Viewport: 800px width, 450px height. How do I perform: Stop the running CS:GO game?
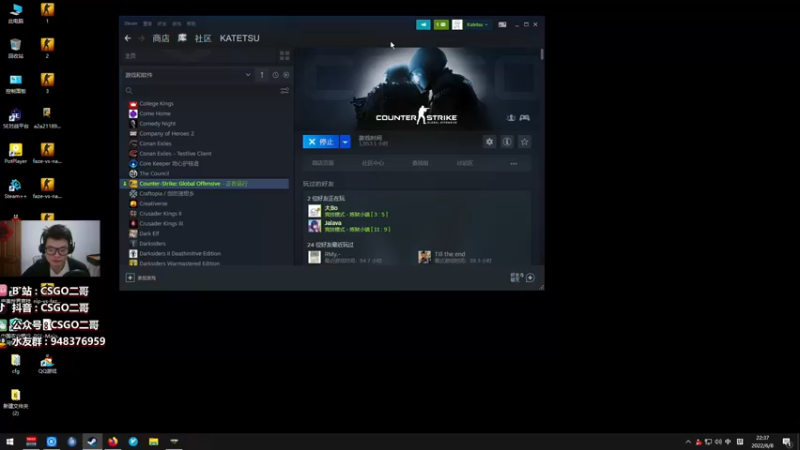tap(320, 142)
